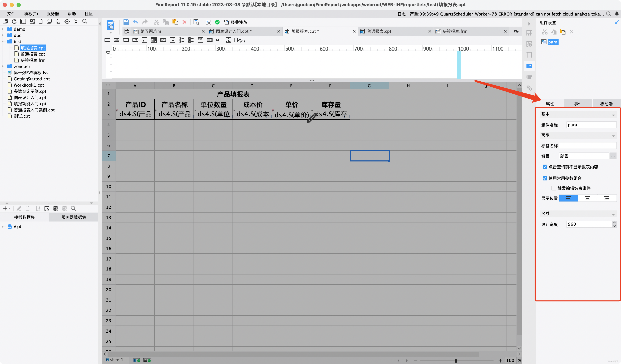The height and width of the screenshot is (364, 621).
Task: Expand the demo folder
Action: click(3, 29)
